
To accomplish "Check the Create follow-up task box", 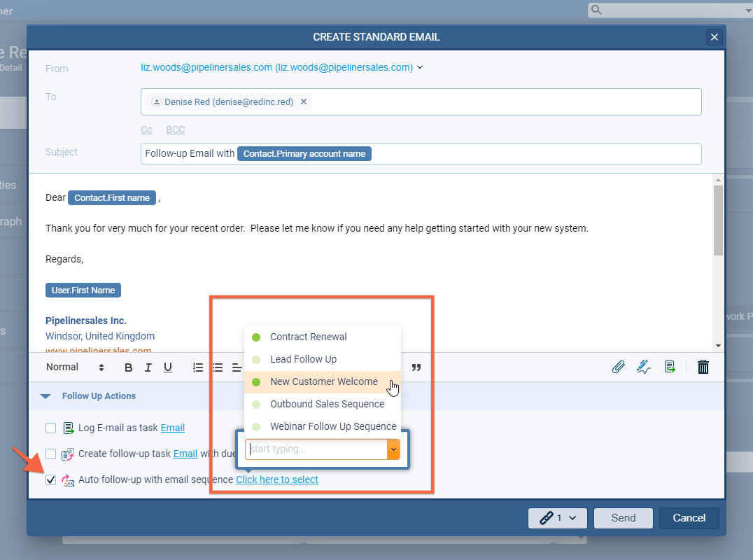I will [50, 454].
